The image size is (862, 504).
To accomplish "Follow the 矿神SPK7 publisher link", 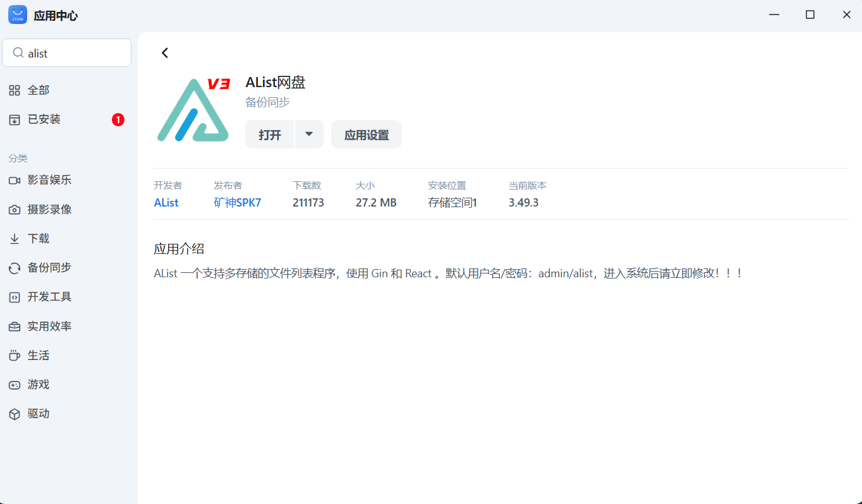I will click(x=237, y=203).
